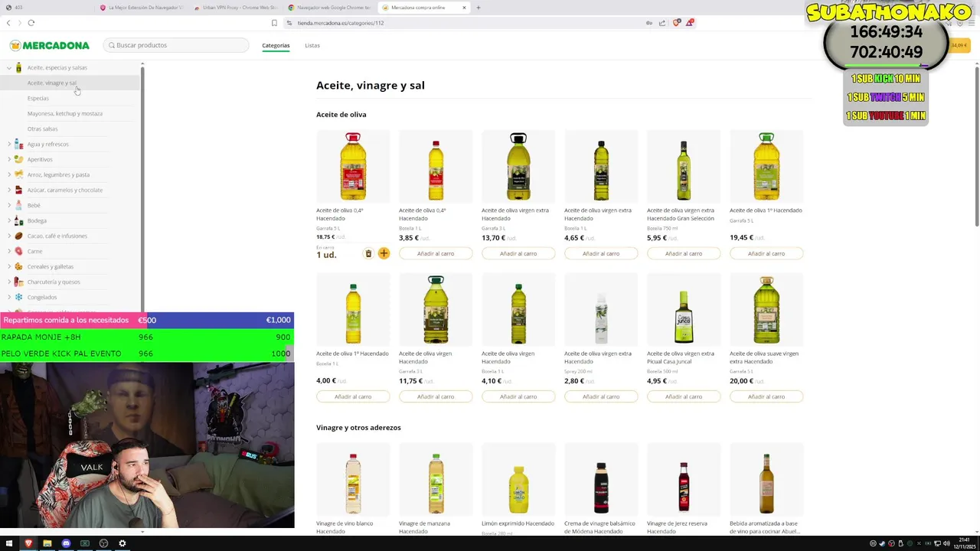980x551 pixels.
Task: Open the Xbox Game Bar taskbar icon
Action: [x=84, y=543]
